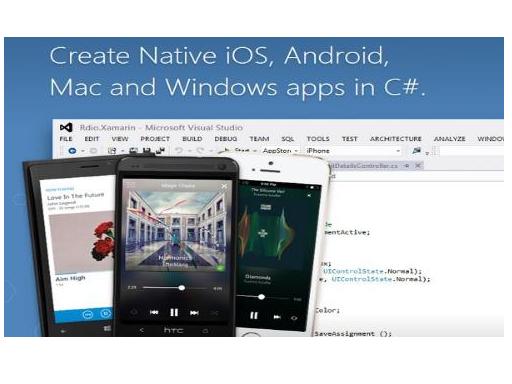Open the BUILD menu

click(x=192, y=139)
